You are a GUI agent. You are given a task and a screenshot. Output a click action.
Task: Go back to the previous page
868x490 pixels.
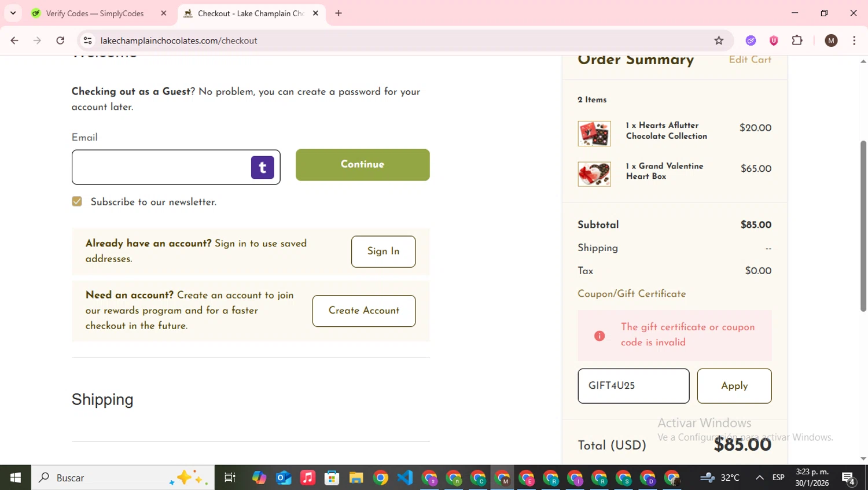14,40
